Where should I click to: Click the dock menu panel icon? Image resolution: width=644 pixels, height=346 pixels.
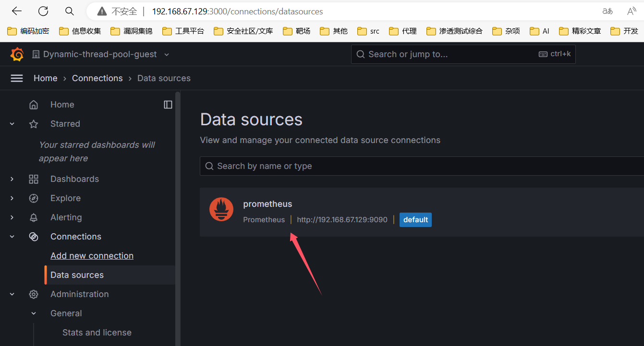pyautogui.click(x=168, y=105)
